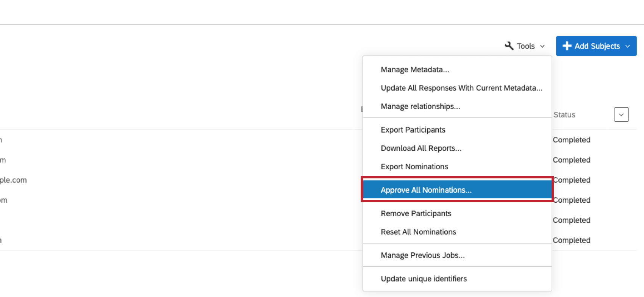Click the Add Subjects button label
Image resolution: width=644 pixels, height=297 pixels.
[597, 46]
